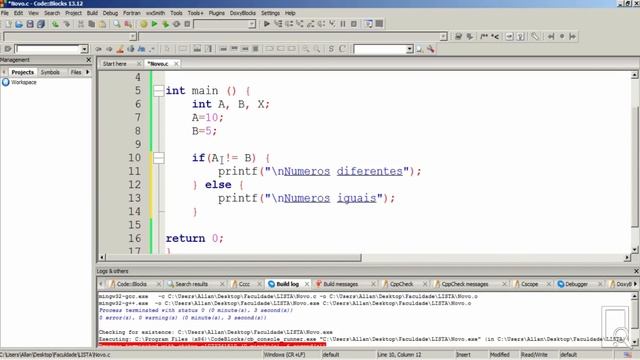Open the Build messages log tab
This screenshot has height=360, width=640.
pyautogui.click(x=340, y=284)
